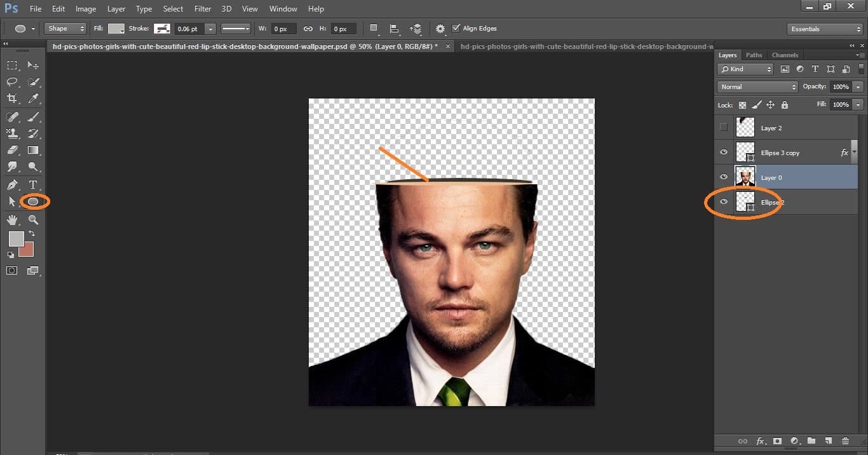Click the Layer 0 thumbnail
Screen dimensions: 868x455
coord(745,177)
